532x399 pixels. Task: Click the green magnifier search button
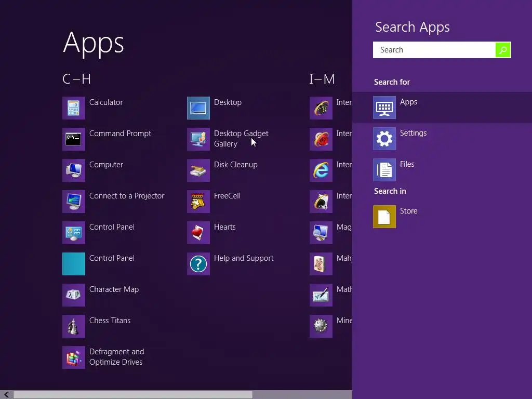[x=503, y=50]
